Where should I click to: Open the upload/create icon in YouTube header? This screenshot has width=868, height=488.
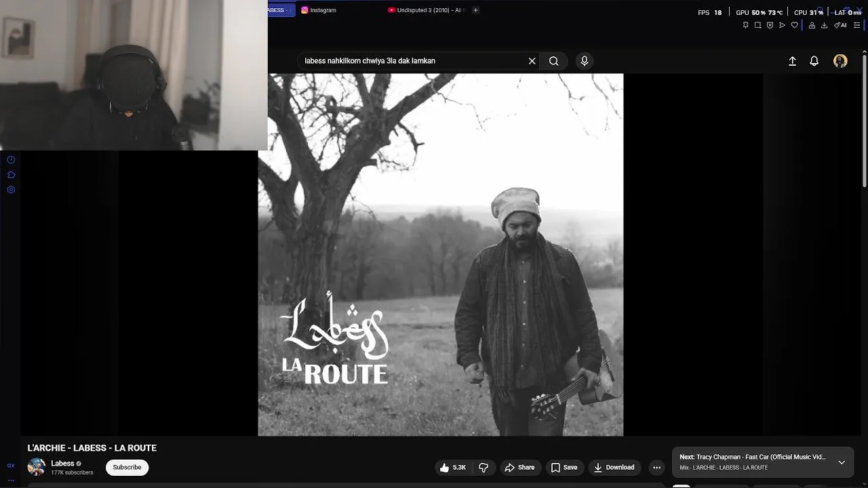[792, 61]
